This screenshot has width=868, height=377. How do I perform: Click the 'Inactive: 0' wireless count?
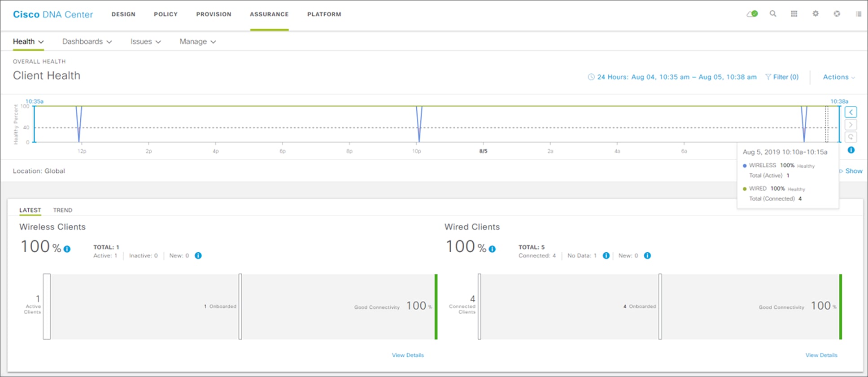pyautogui.click(x=144, y=256)
